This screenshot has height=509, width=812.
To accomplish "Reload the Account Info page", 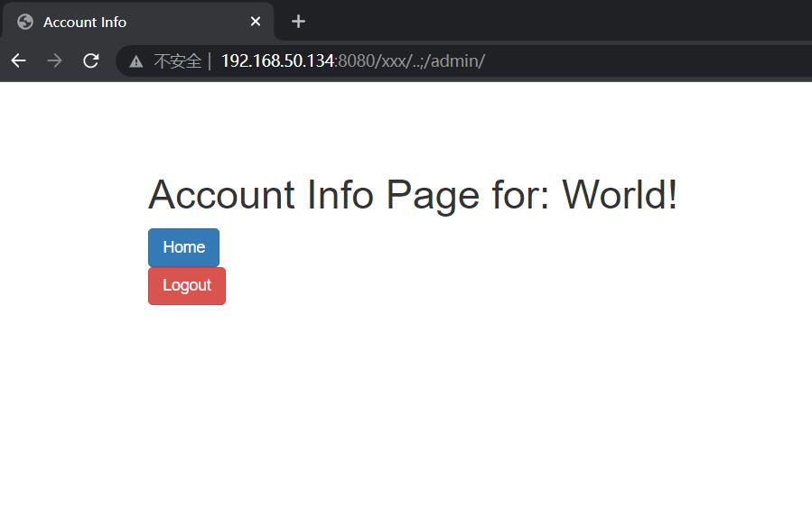I will tap(91, 61).
